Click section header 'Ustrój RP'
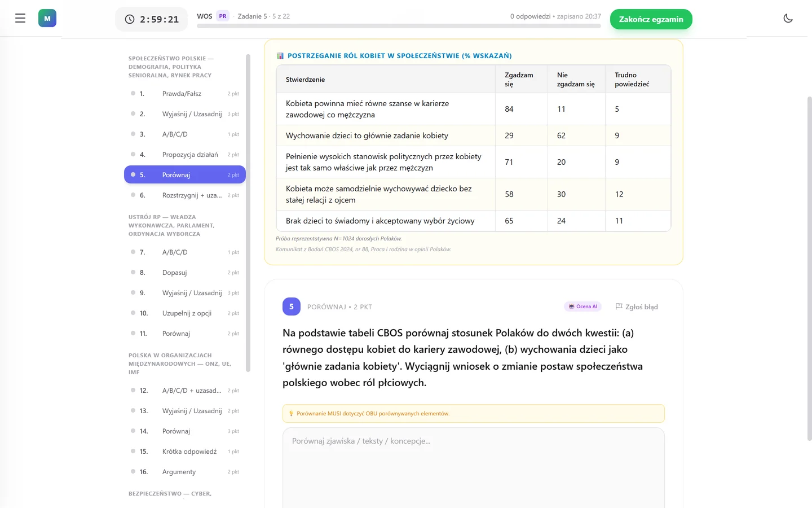812x508 pixels. (171, 225)
